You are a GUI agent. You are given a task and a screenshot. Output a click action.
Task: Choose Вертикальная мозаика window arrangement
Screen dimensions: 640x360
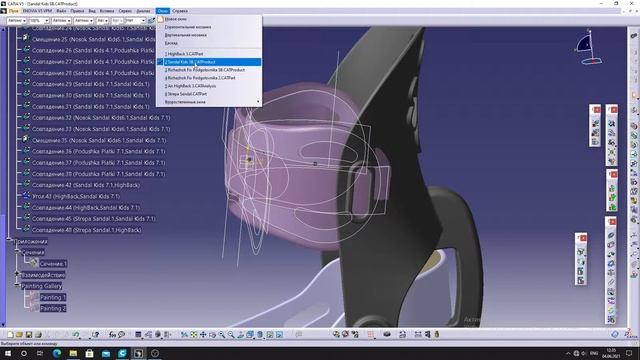coord(209,35)
